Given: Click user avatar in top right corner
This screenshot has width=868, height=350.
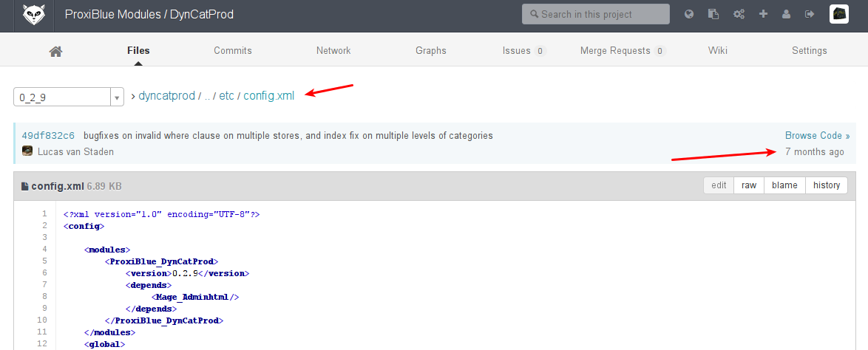Looking at the screenshot, I should 838,14.
